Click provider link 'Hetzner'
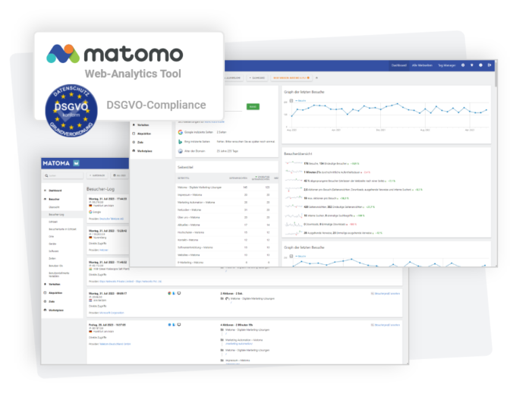 (103, 250)
